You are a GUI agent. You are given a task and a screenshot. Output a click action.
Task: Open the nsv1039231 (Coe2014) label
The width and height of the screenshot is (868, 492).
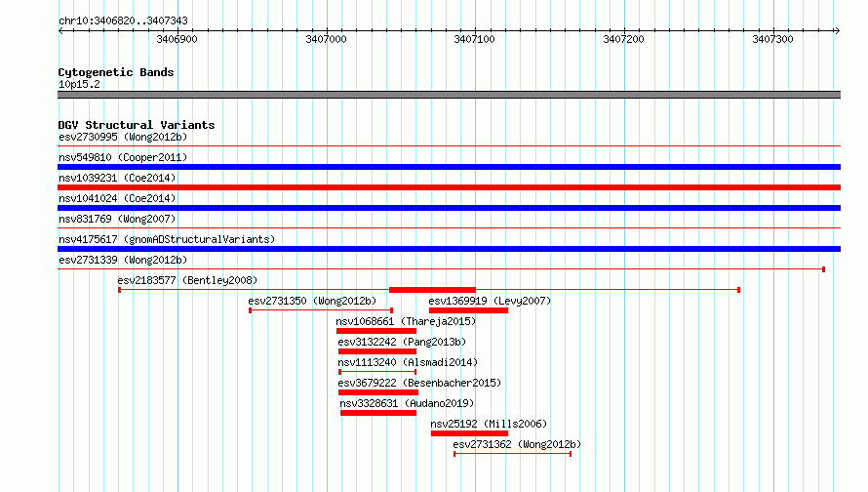coord(117,178)
